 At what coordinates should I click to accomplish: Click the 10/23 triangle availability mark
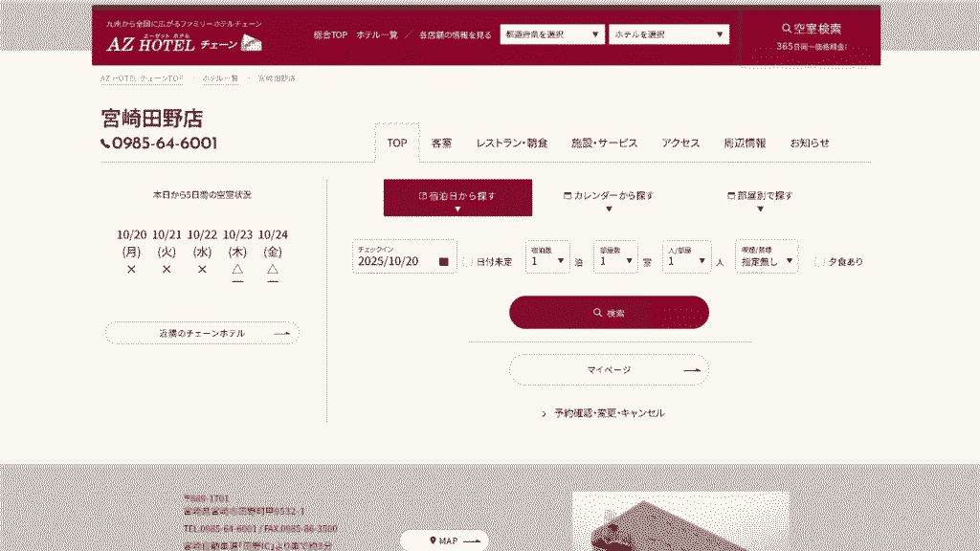(237, 269)
